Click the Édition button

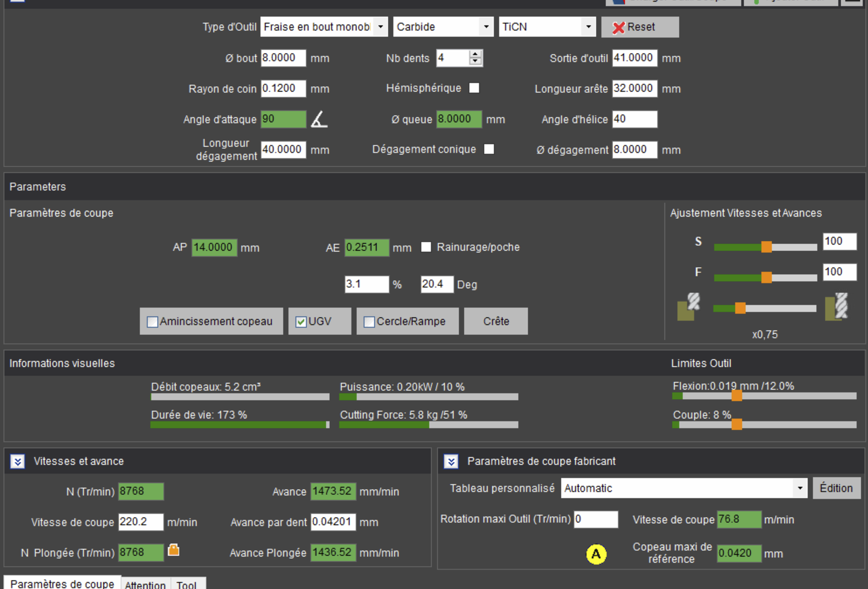click(836, 488)
